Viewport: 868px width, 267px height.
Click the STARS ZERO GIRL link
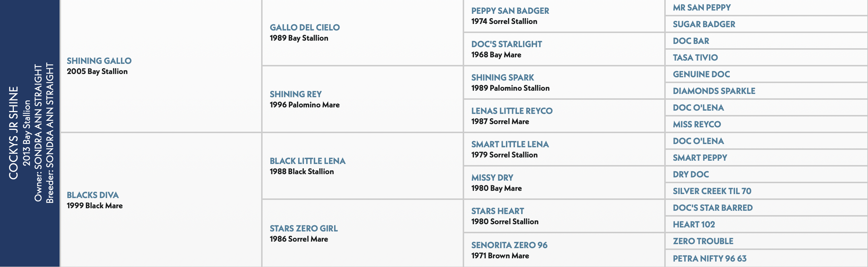pyautogui.click(x=304, y=229)
